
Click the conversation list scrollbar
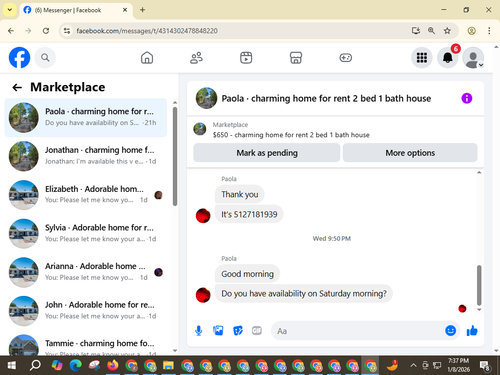coord(175,156)
